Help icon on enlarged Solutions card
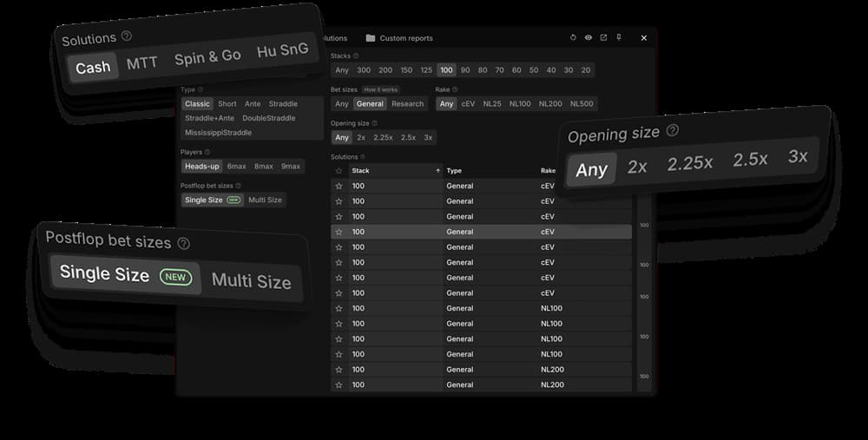The height and width of the screenshot is (440, 868). coord(127,36)
